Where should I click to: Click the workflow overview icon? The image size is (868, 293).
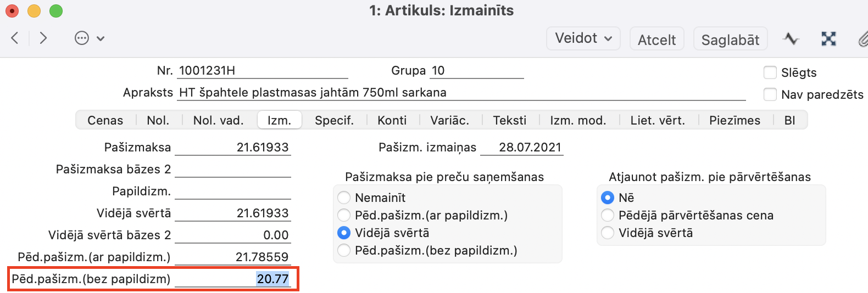tap(828, 38)
